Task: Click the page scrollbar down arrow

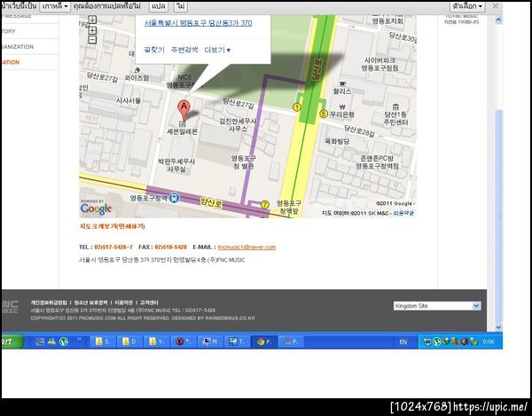Action: pyautogui.click(x=498, y=327)
